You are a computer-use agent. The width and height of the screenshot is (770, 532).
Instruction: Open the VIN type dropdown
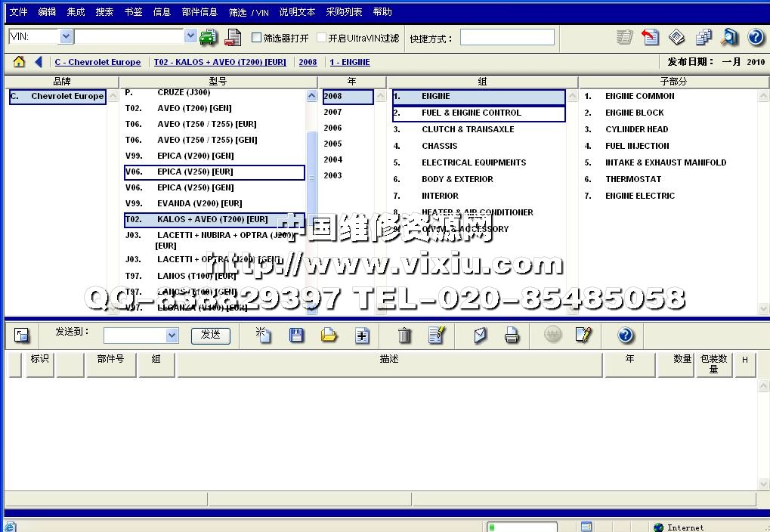(66, 36)
